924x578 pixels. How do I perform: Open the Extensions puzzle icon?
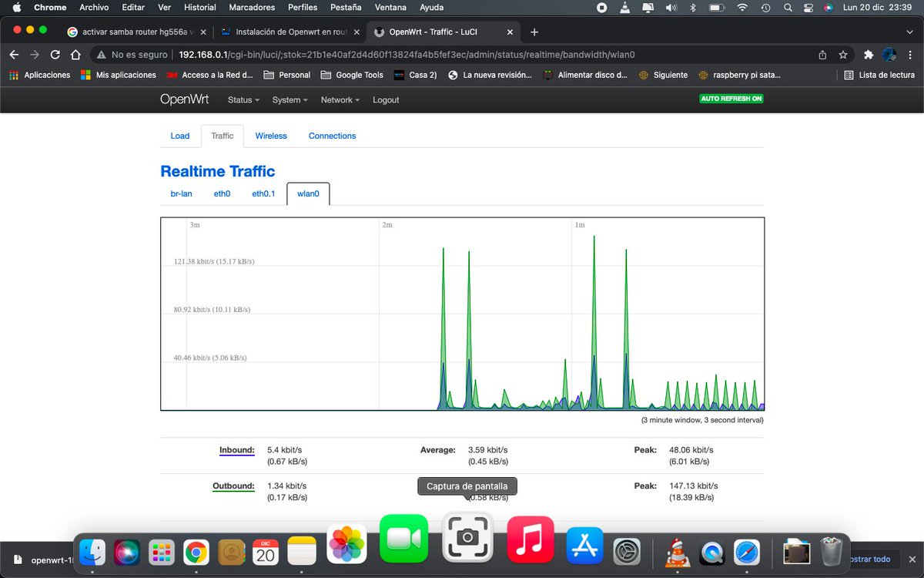coord(869,55)
